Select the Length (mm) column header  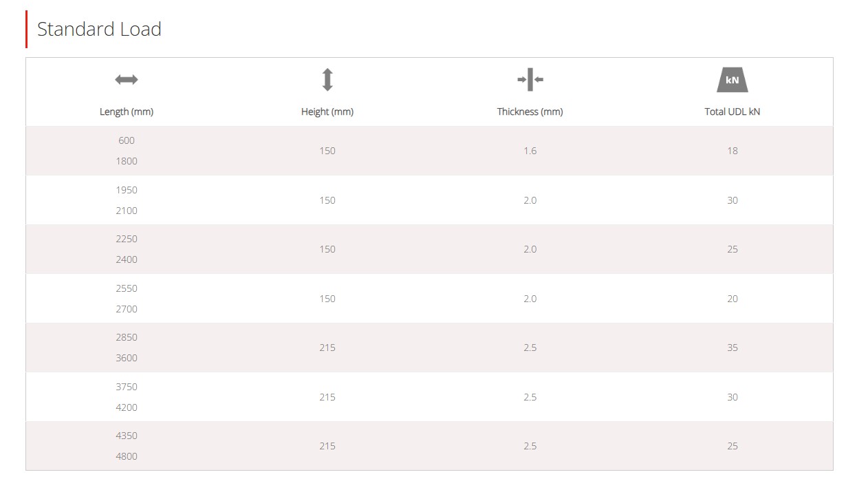[x=127, y=111]
